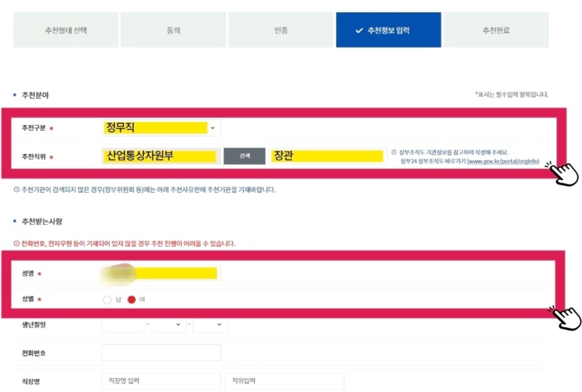
Task: Click the 검색 button
Action: pos(244,156)
